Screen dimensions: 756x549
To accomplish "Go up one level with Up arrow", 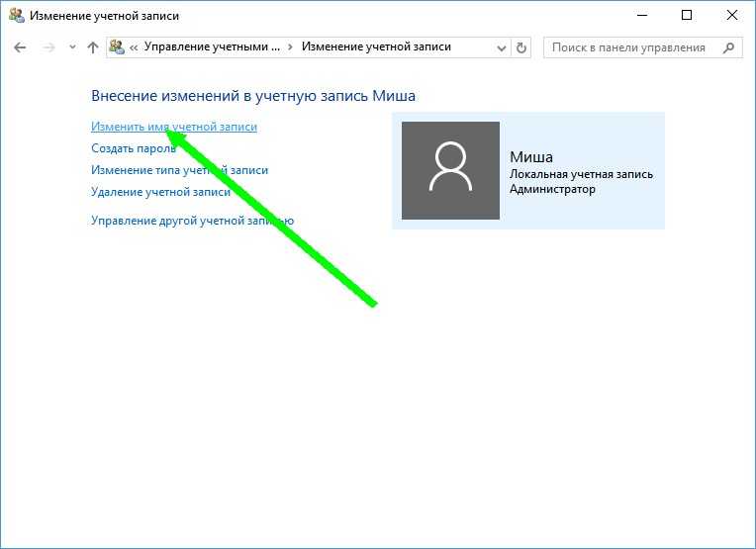I will [x=93, y=47].
